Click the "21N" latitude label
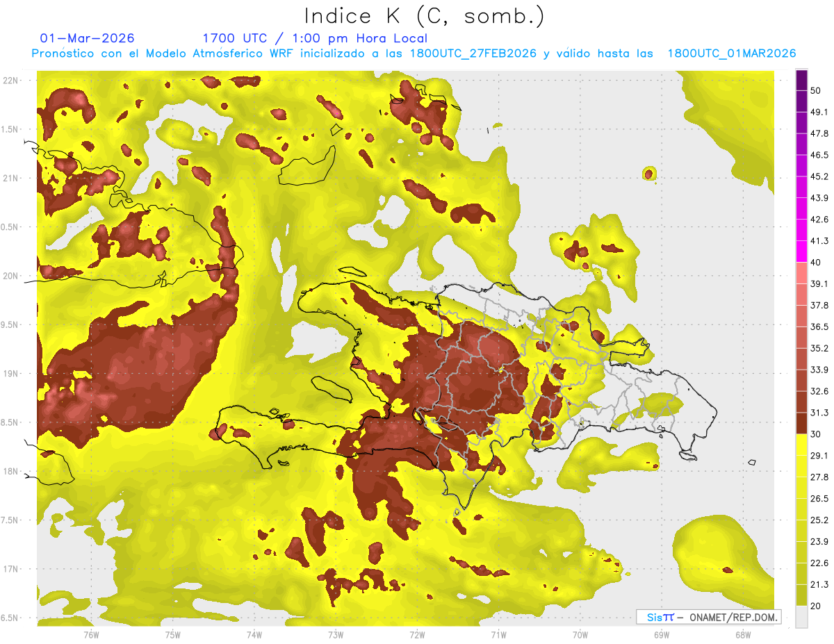The width and height of the screenshot is (834, 644). 11,179
